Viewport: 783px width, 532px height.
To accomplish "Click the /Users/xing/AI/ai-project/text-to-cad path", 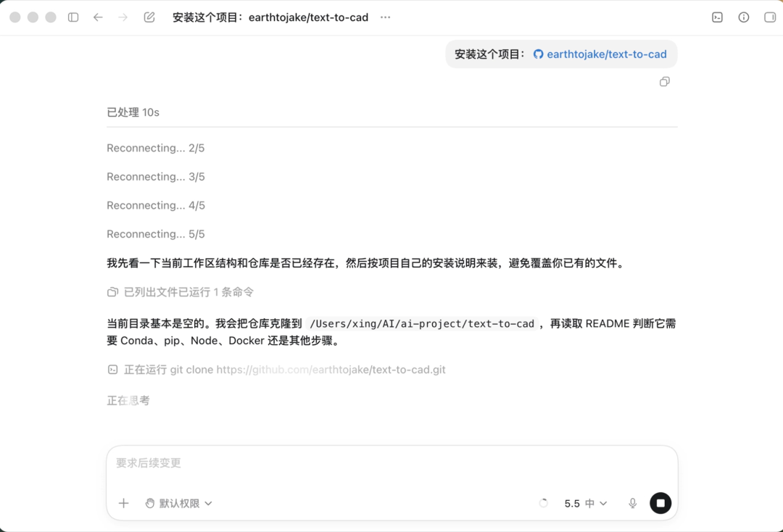I will [x=422, y=324].
